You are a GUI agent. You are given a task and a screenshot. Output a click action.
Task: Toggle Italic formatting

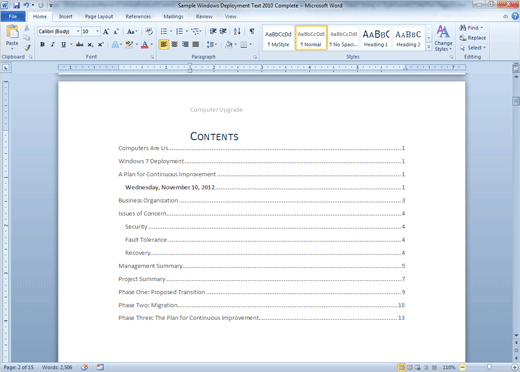53,44
